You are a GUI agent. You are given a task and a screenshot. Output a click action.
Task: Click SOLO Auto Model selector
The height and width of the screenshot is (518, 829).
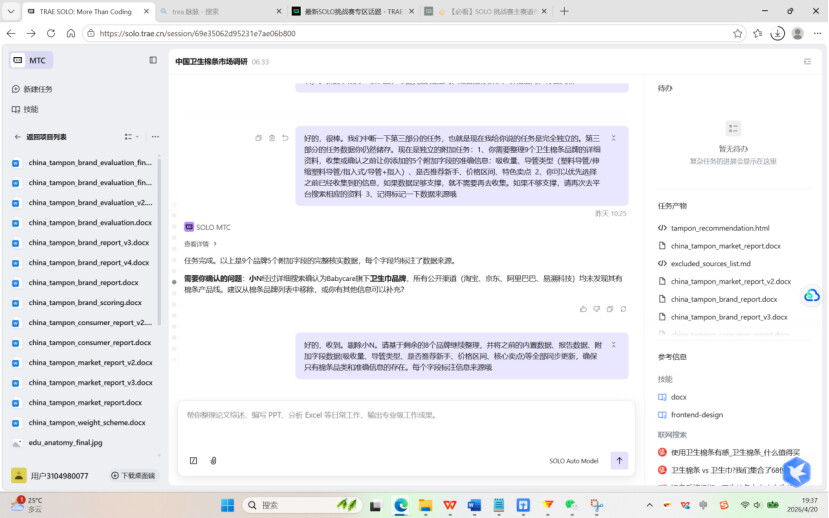(x=573, y=461)
